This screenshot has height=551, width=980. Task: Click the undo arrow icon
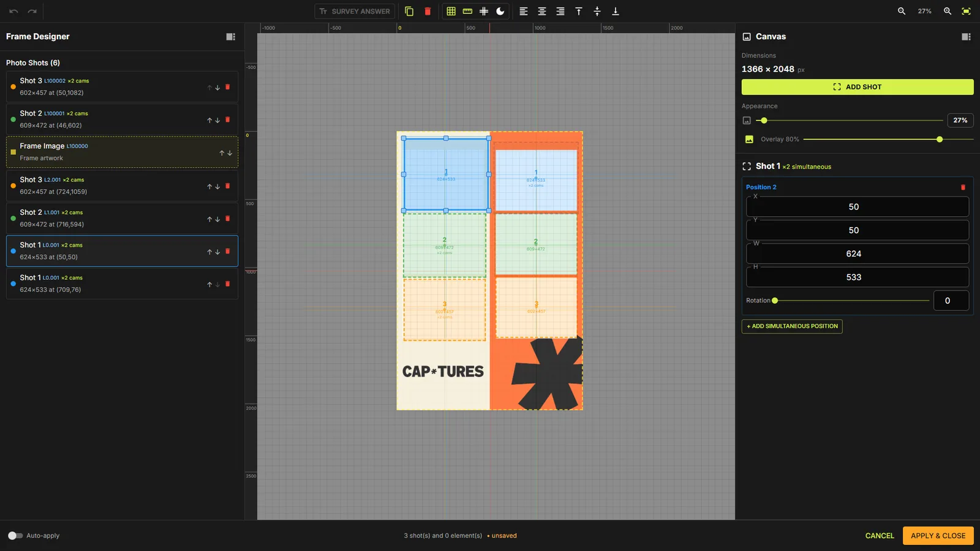[13, 11]
